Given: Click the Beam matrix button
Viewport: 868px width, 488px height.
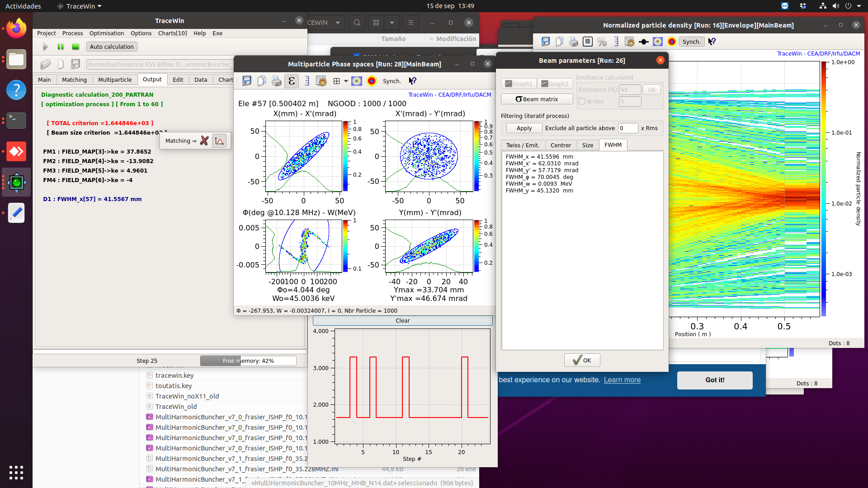Looking at the screenshot, I should pos(537,99).
